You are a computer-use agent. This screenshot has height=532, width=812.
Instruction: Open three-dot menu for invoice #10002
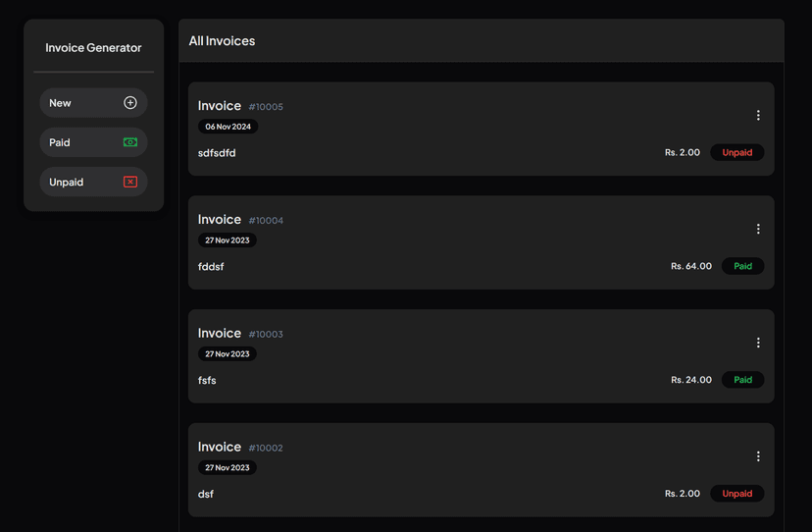pyautogui.click(x=758, y=456)
